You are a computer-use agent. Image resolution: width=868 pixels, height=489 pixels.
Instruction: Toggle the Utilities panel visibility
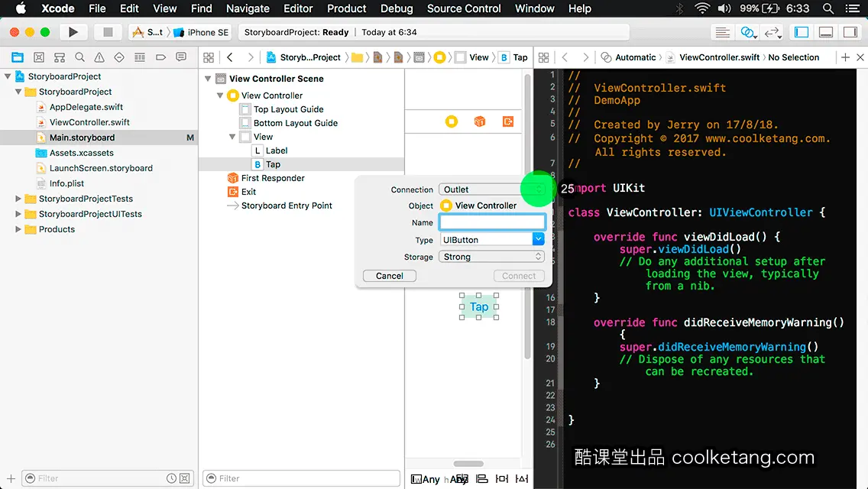pos(850,32)
